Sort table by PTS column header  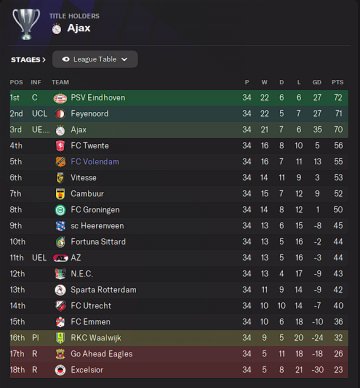tap(337, 82)
